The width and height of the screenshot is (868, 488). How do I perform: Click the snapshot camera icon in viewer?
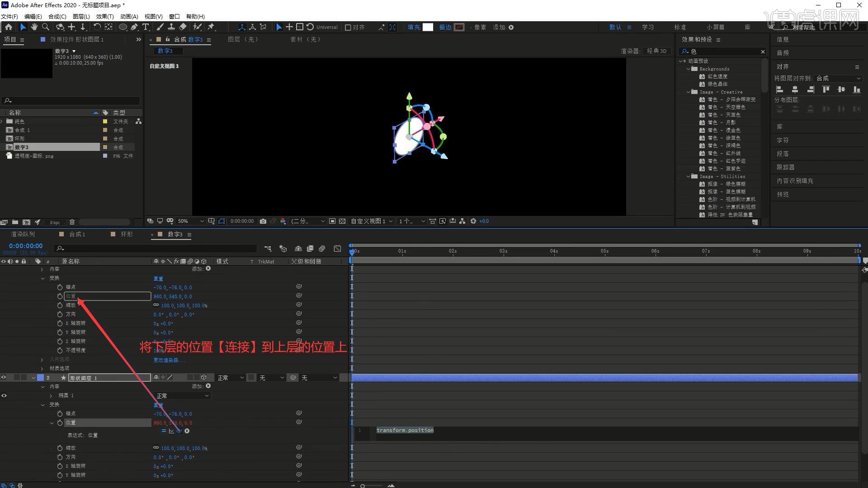click(263, 221)
